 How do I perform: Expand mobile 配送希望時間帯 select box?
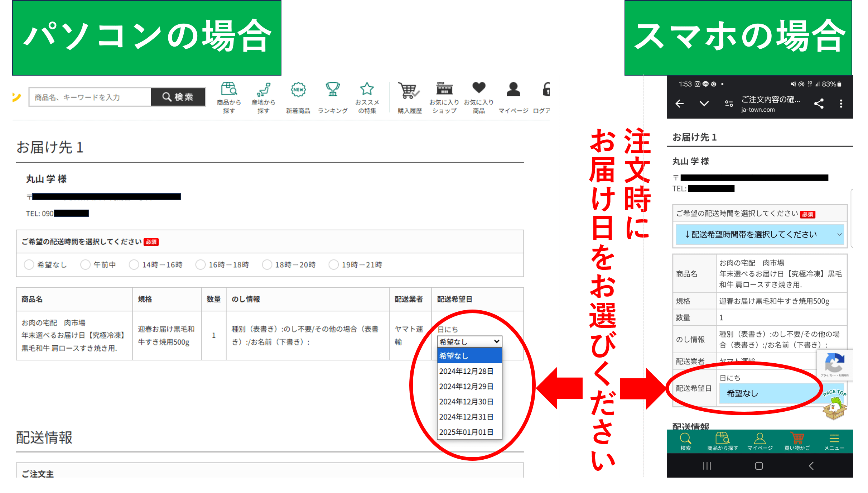tap(759, 234)
